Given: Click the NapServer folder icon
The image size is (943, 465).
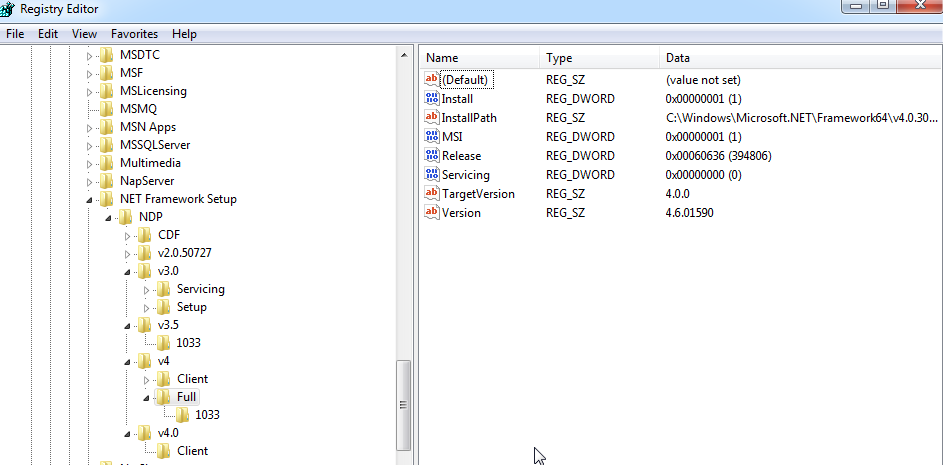Looking at the screenshot, I should 106,181.
